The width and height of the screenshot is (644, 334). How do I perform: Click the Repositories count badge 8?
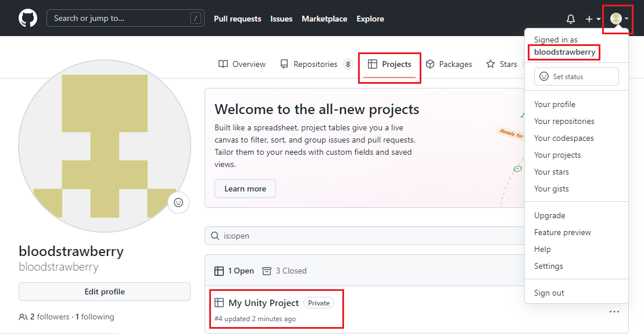348,64
